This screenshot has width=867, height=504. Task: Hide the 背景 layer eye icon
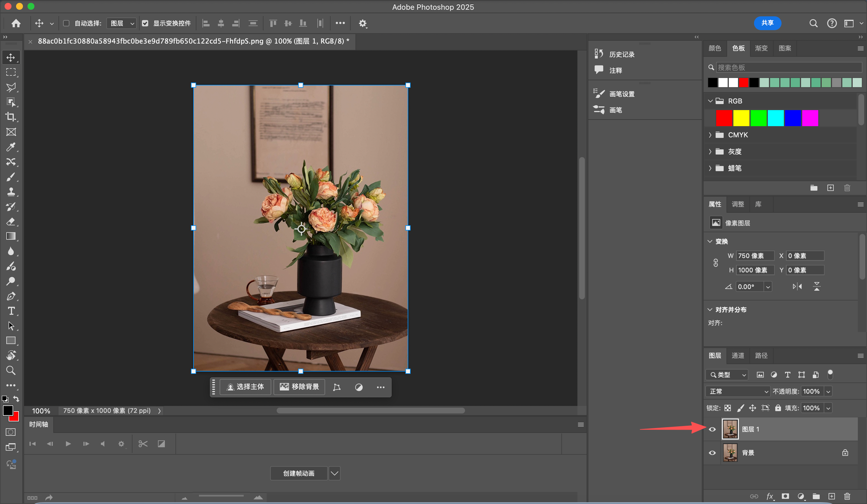point(712,453)
